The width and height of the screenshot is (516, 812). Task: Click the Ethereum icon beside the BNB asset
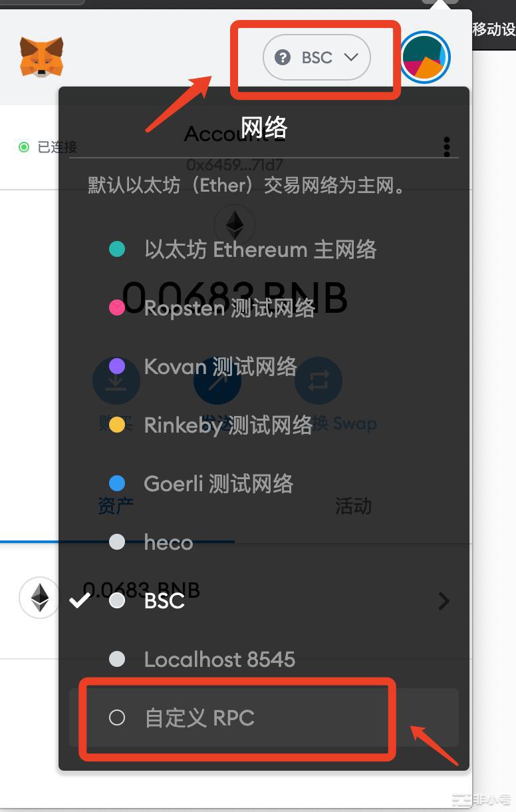tap(40, 598)
